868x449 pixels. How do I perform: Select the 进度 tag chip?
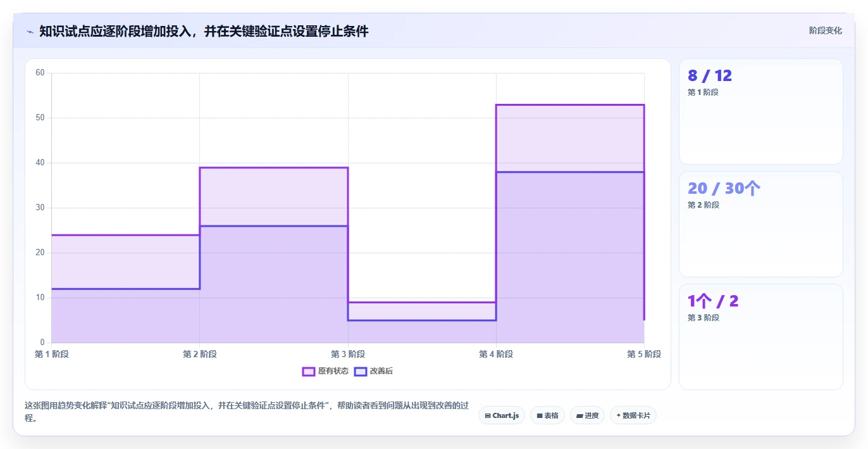[x=587, y=415]
